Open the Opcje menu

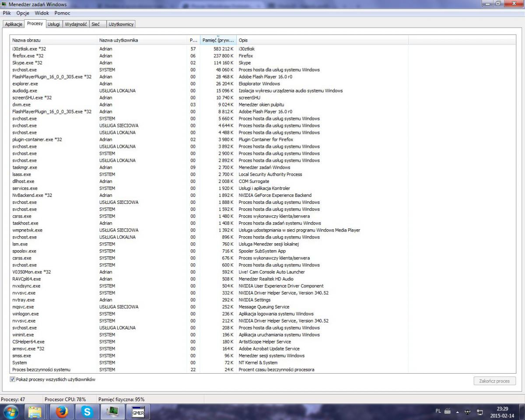(x=23, y=13)
